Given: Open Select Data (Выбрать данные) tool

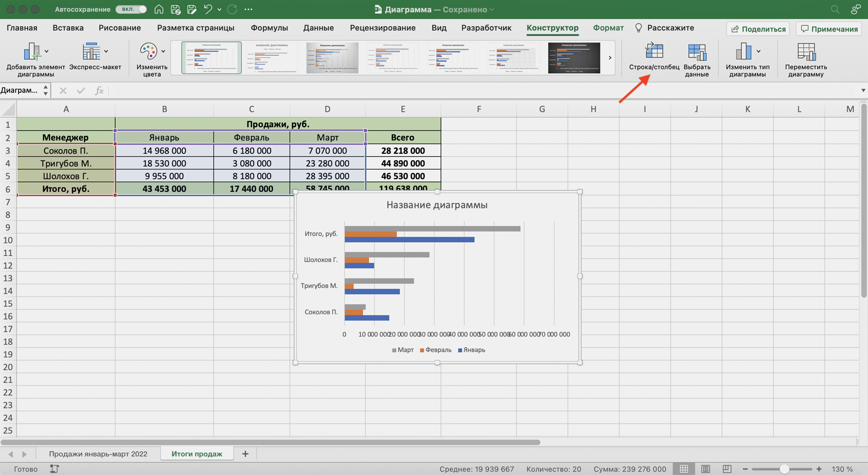Looking at the screenshot, I should click(x=697, y=52).
